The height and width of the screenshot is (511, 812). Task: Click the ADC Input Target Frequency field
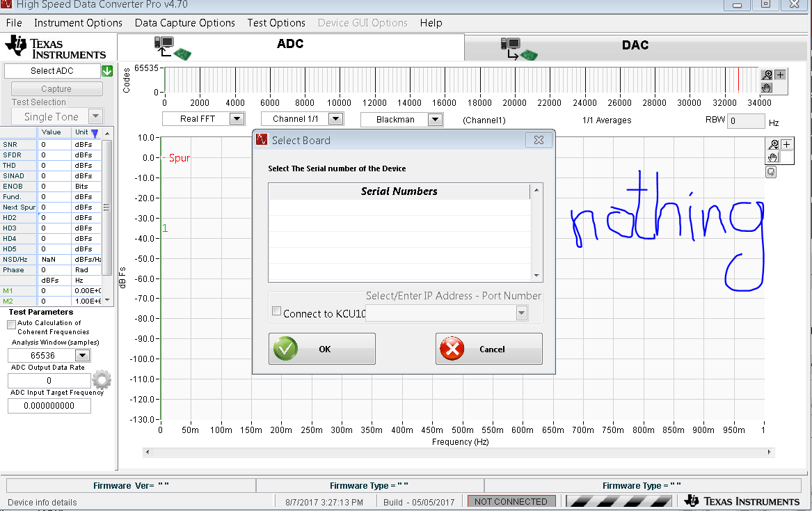tap(49, 406)
